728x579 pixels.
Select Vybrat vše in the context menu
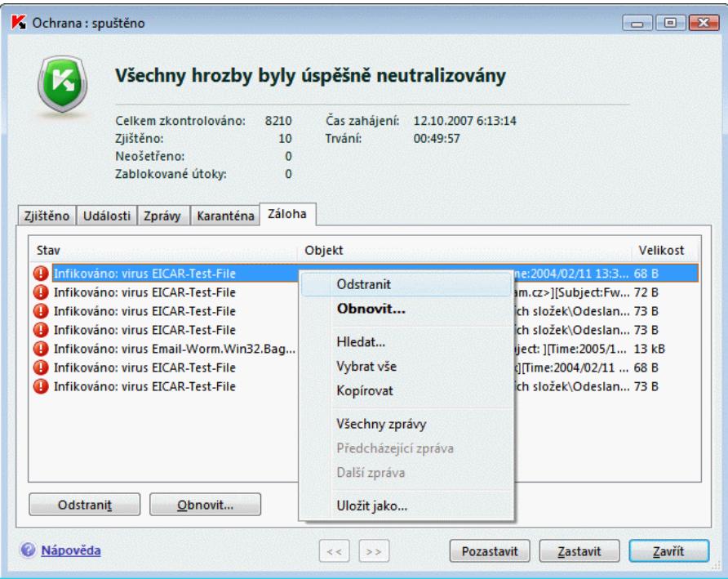click(x=406, y=367)
